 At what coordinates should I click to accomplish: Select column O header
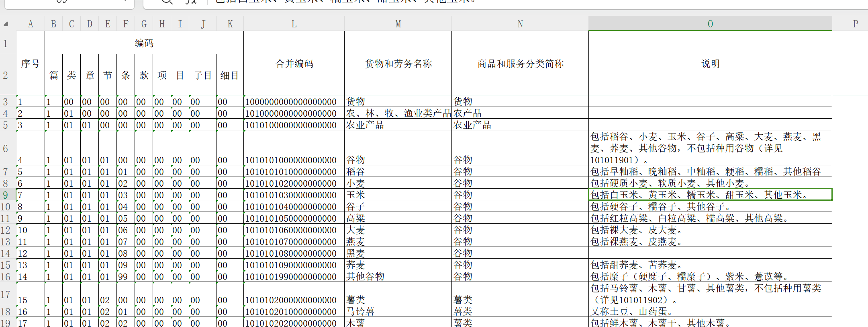tap(710, 24)
